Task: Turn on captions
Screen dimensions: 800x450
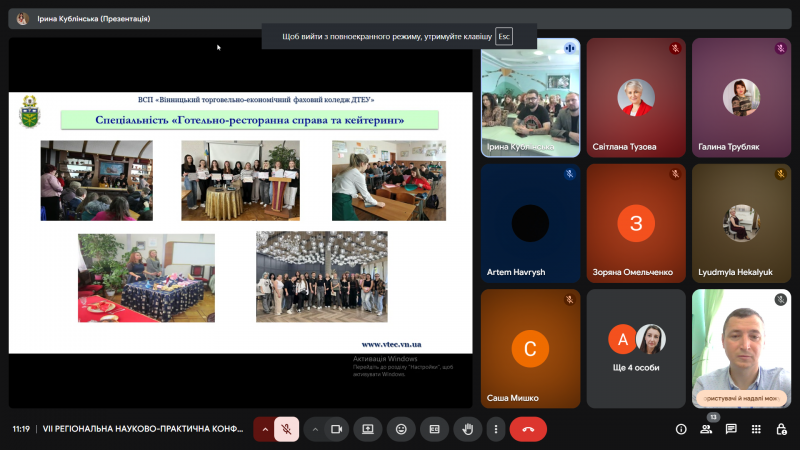Action: pyautogui.click(x=434, y=429)
